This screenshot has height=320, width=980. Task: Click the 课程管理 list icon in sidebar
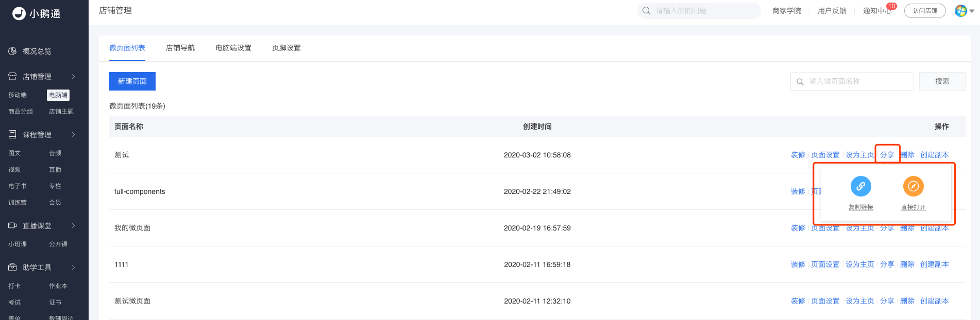point(12,134)
